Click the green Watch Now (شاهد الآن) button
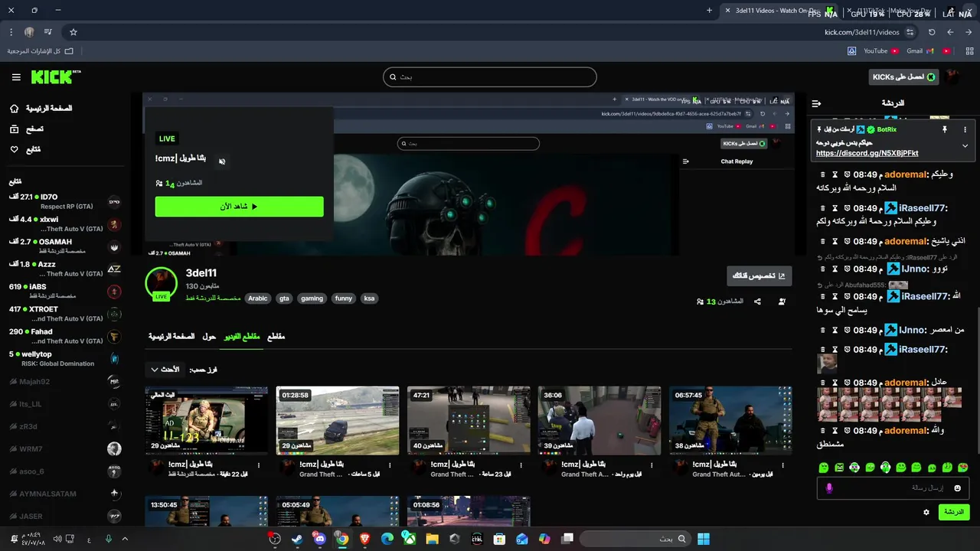Screen dimensions: 980x551 coord(239,207)
